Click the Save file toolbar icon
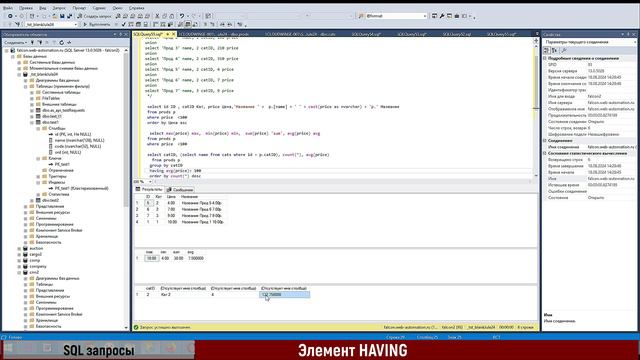Screen dimensions: 640x360 click(62, 16)
